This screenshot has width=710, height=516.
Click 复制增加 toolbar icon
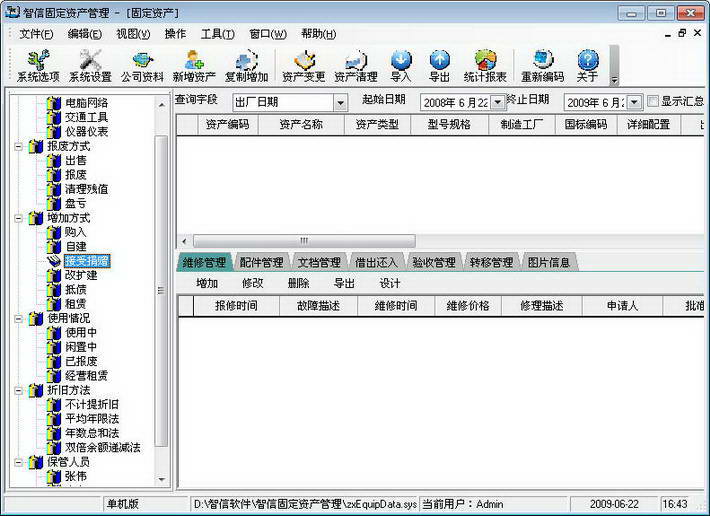(247, 66)
